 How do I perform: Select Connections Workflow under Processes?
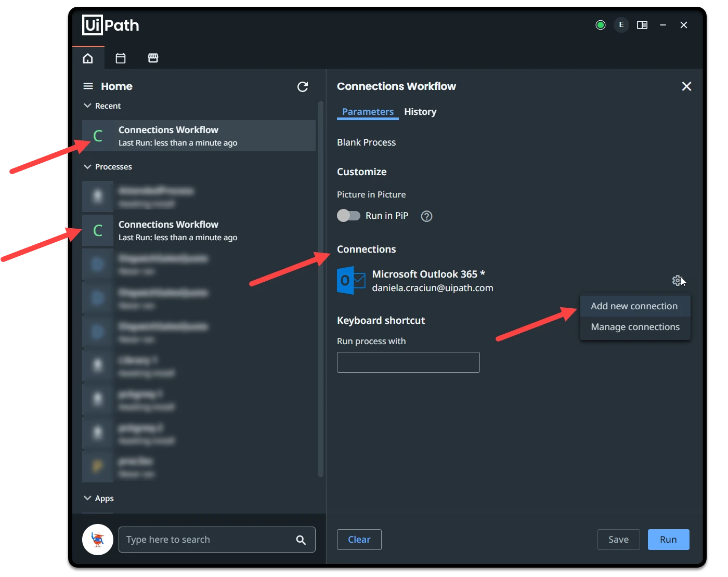coord(199,231)
